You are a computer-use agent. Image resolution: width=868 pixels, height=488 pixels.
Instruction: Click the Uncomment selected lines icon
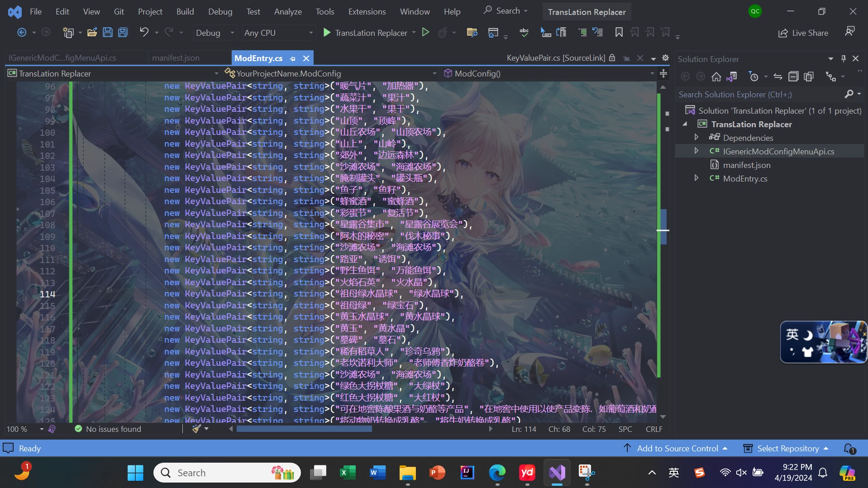click(598, 33)
